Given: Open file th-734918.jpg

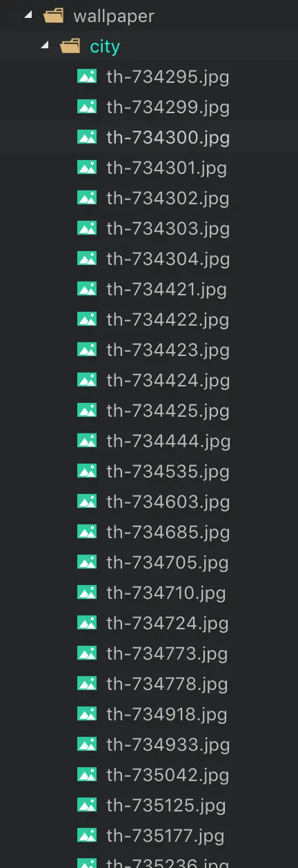Looking at the screenshot, I should (x=167, y=714).
